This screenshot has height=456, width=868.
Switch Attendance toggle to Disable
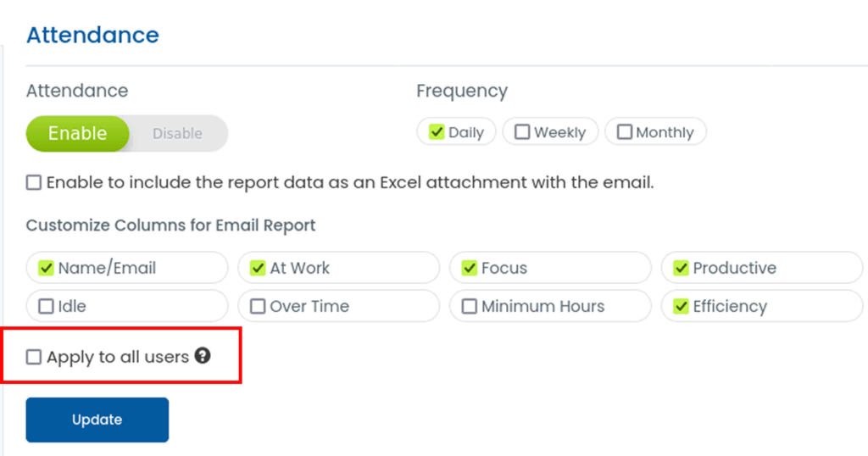(x=177, y=133)
